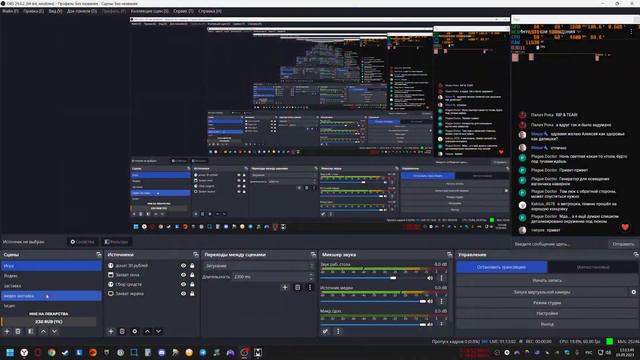This screenshot has height=360, width=640.
Task: Pop out the scene transitions dock panel
Action: 313,254
